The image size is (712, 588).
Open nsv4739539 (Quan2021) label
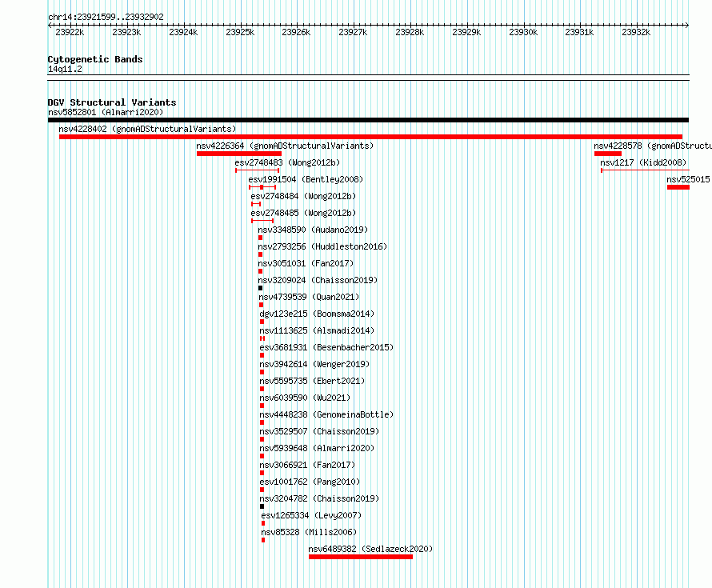pyautogui.click(x=310, y=297)
